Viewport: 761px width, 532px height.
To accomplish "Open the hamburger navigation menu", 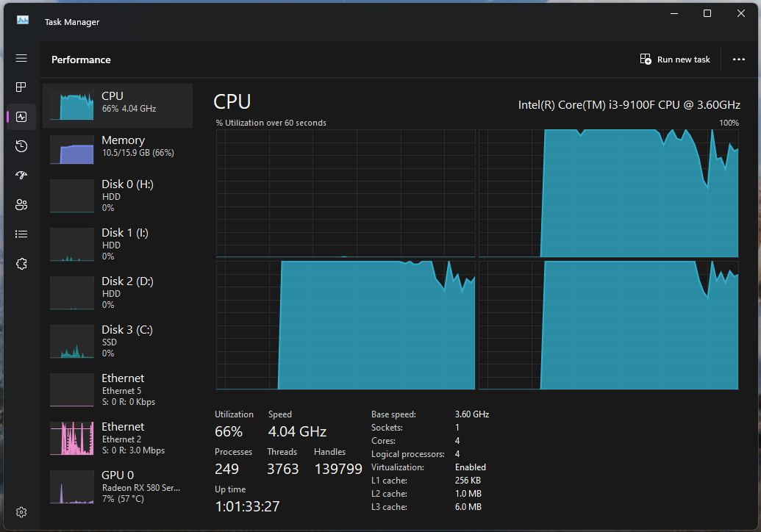I will (21, 58).
